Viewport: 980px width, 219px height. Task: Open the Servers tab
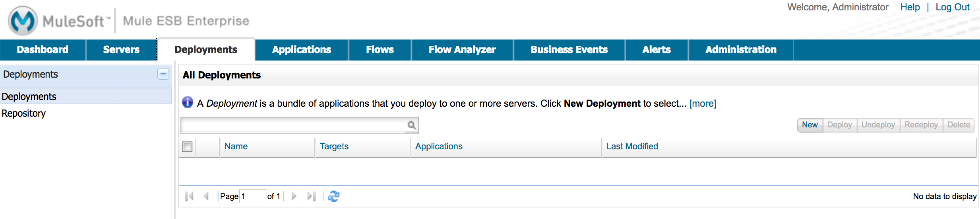[x=121, y=50]
